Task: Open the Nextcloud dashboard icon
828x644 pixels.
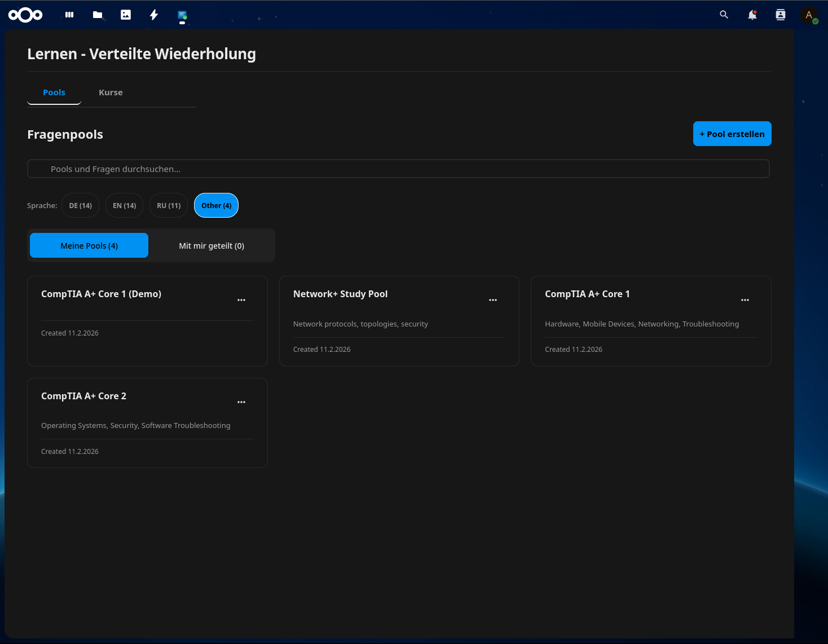Action: coord(69,15)
